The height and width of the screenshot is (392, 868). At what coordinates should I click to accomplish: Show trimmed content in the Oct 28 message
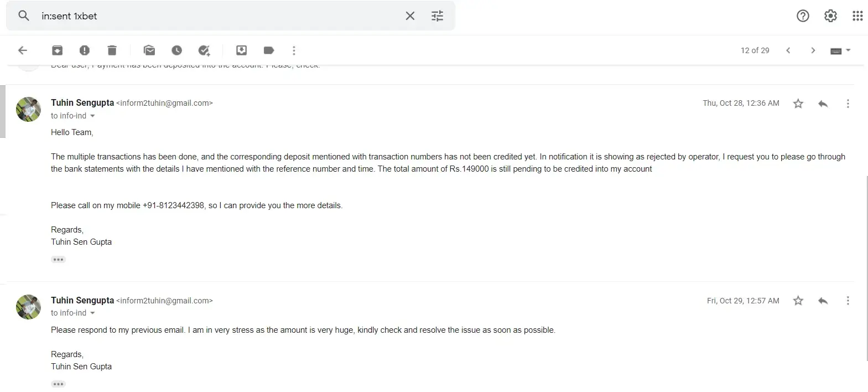(x=58, y=260)
